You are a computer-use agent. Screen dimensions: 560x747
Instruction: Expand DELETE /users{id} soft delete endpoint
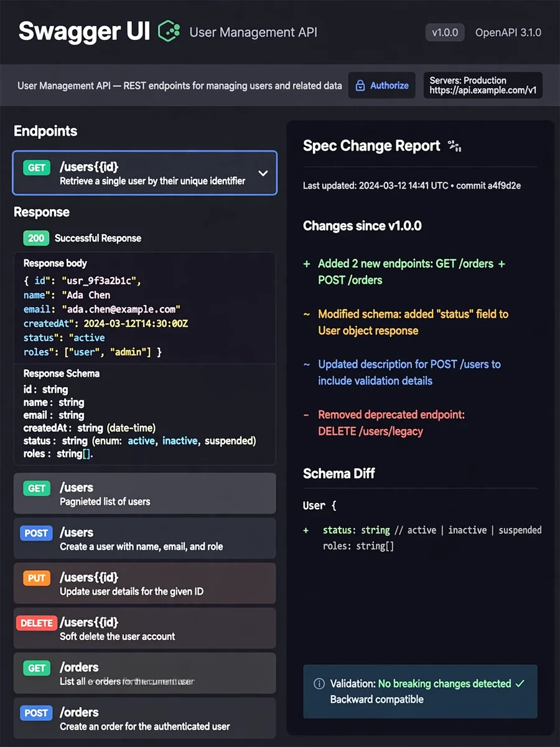tap(144, 628)
